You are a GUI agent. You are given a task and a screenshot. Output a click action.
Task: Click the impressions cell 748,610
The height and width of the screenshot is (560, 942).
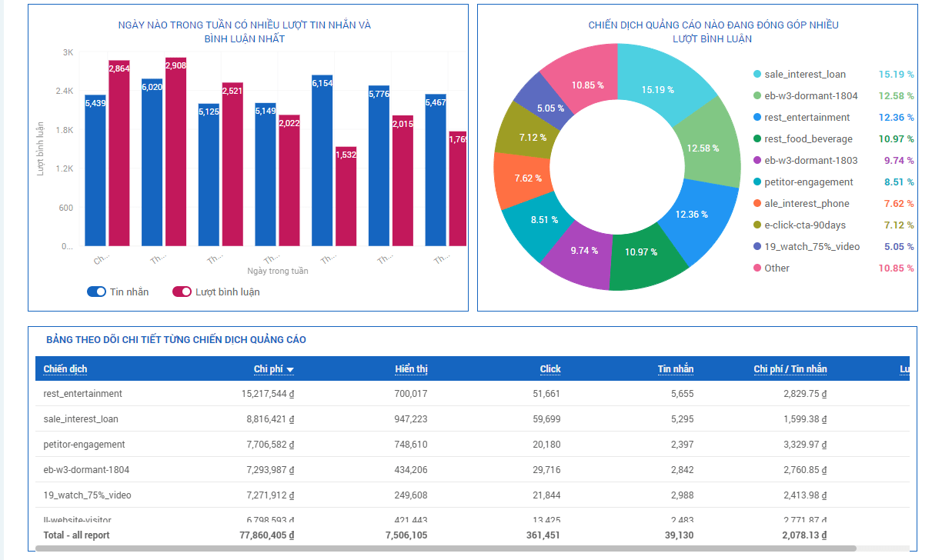tap(409, 445)
